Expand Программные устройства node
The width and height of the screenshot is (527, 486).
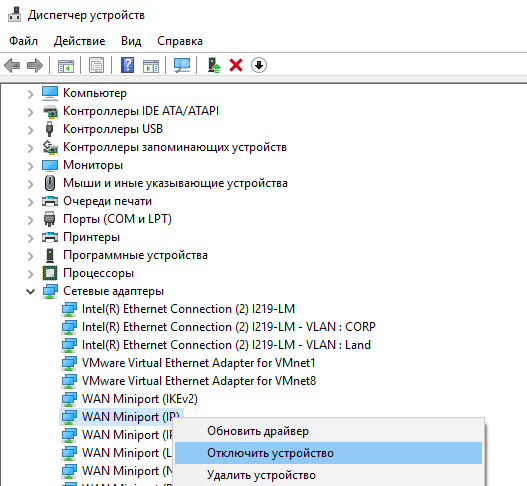point(30,256)
